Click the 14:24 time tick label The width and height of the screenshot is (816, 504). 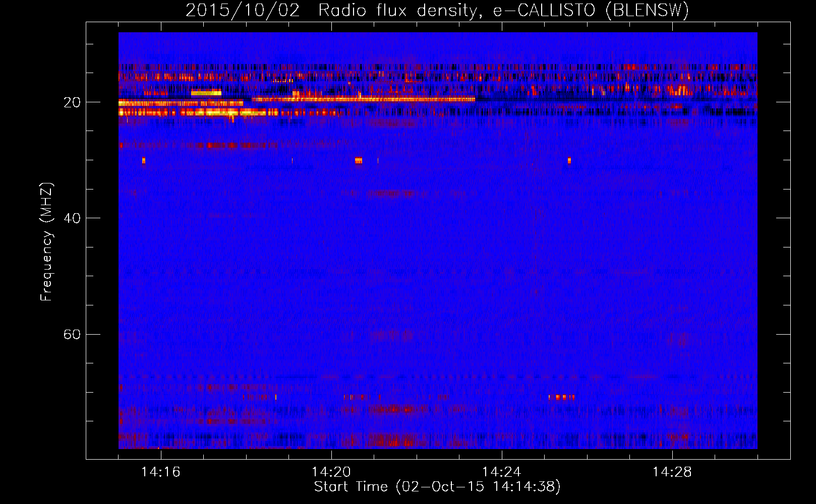[501, 472]
